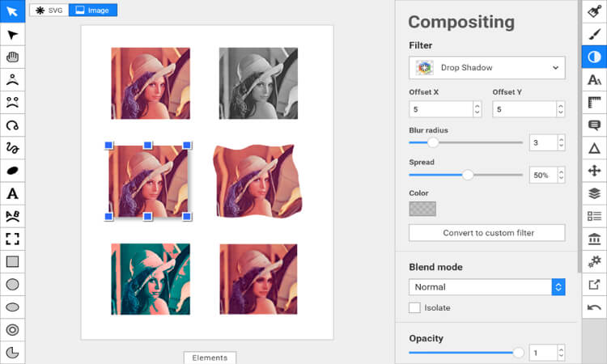Expand the Normal blend mode dropdown
The height and width of the screenshot is (364, 607).
[x=486, y=287]
